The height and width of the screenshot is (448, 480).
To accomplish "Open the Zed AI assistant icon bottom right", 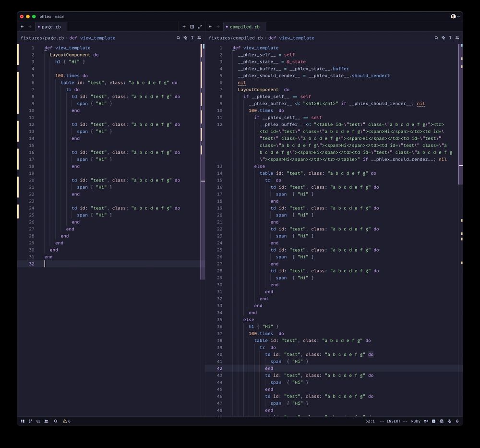I will [449, 421].
